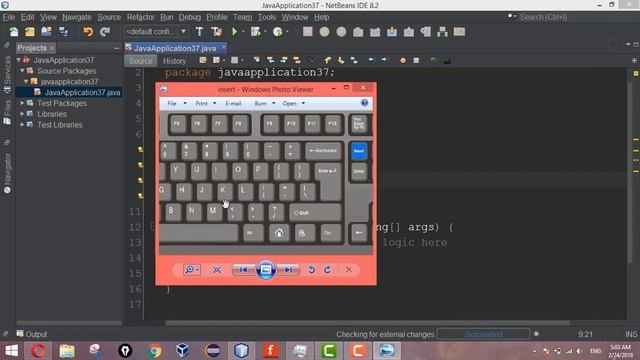This screenshot has height=360, width=640.
Task: Switch to the Source editor view
Action: coord(140,61)
